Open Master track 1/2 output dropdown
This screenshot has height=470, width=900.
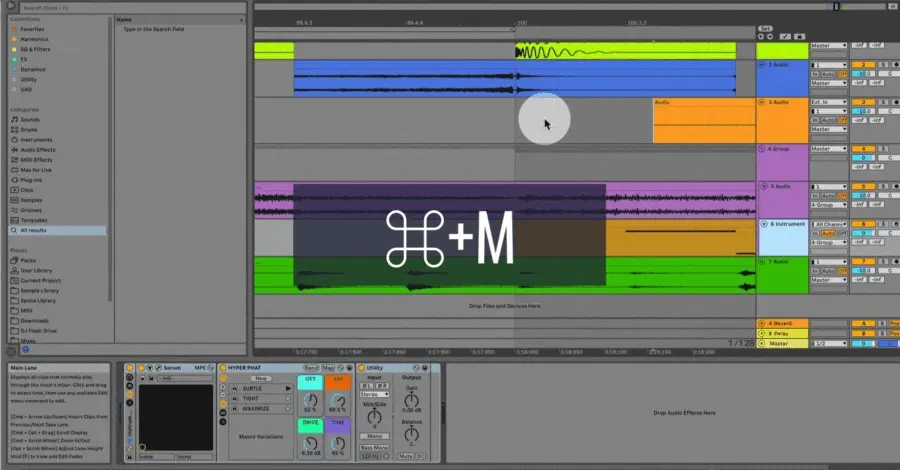(x=828, y=343)
